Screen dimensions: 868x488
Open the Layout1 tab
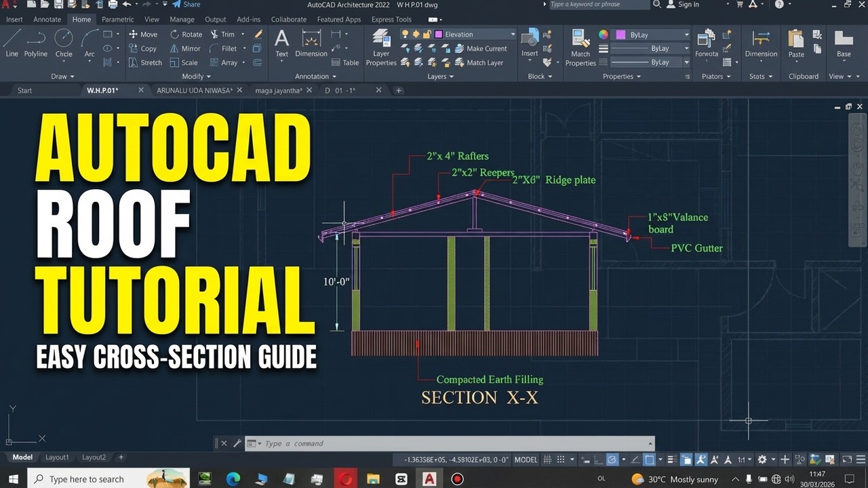click(57, 457)
